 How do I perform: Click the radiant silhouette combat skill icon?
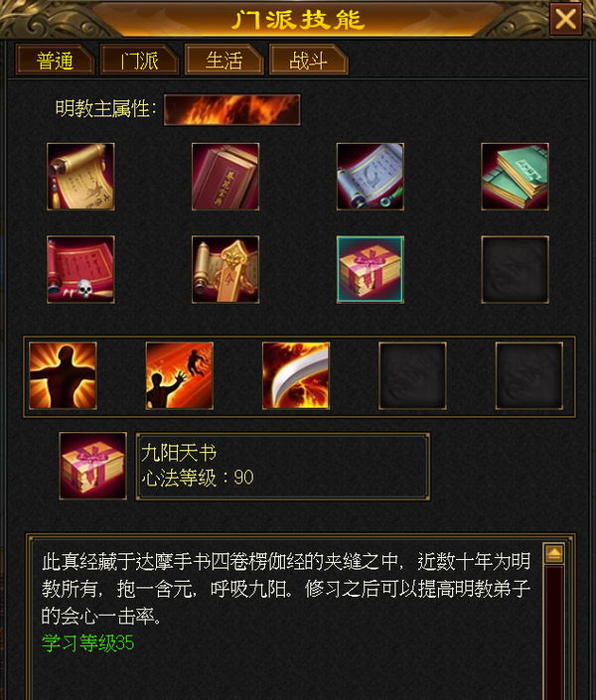(63, 375)
